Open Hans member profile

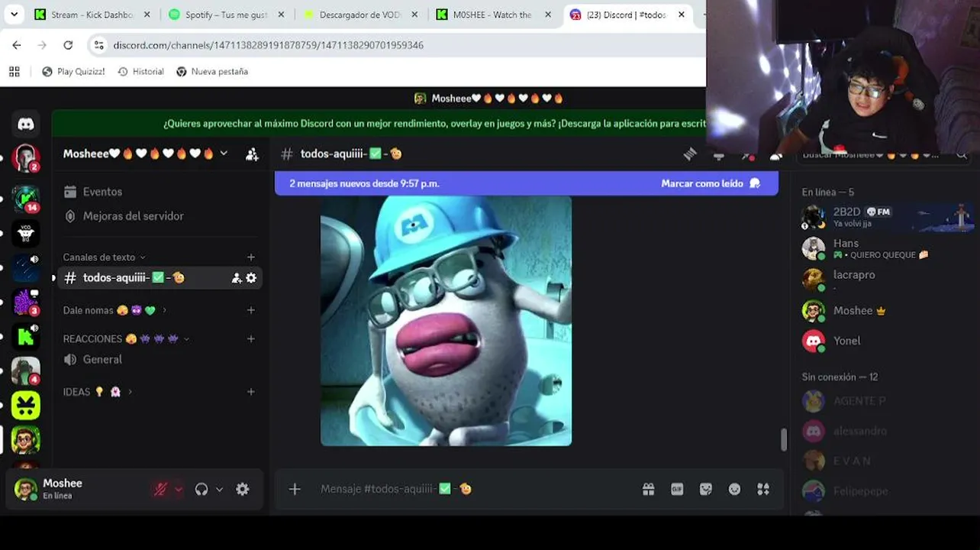pyautogui.click(x=887, y=248)
